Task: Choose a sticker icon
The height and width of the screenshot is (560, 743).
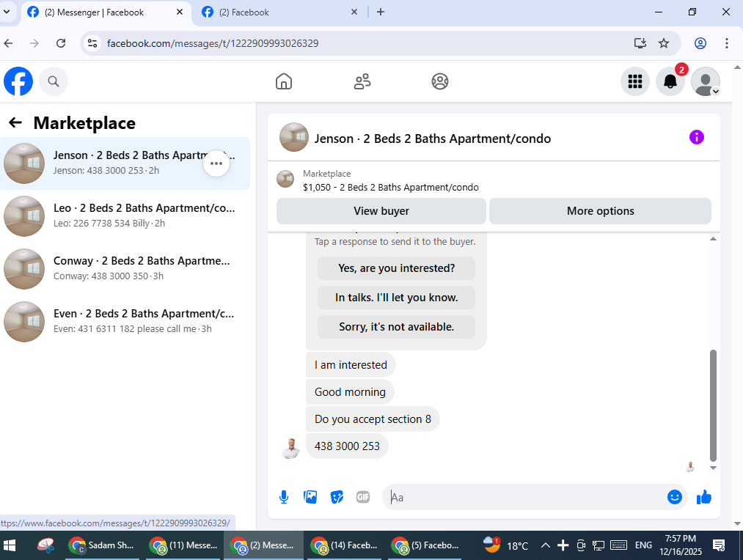Action: [x=337, y=497]
